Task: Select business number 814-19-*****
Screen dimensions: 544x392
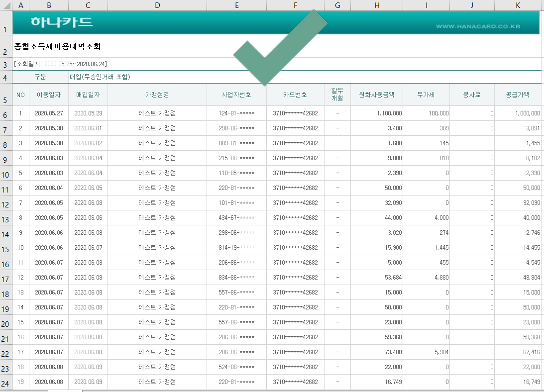Action: tap(236, 248)
